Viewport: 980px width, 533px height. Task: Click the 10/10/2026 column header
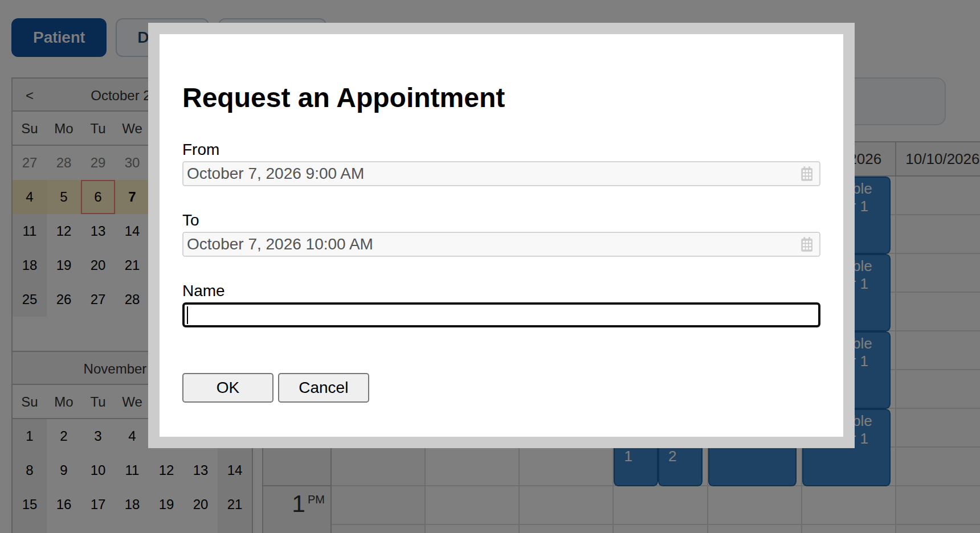pyautogui.click(x=941, y=159)
